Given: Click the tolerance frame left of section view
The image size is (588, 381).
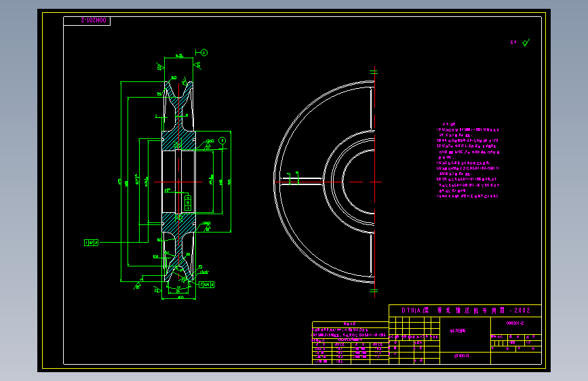Looking at the screenshot, I should tap(91, 243).
